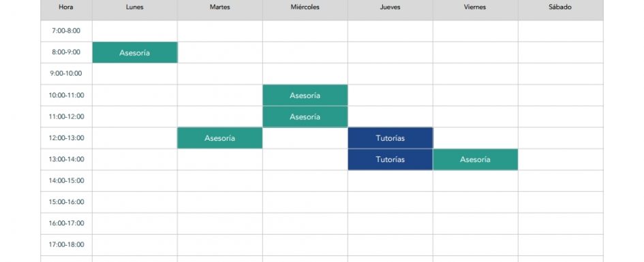Image resolution: width=644 pixels, height=262 pixels.
Task: Select empty Lunes cell at 7:00-8:00
Action: pos(135,31)
